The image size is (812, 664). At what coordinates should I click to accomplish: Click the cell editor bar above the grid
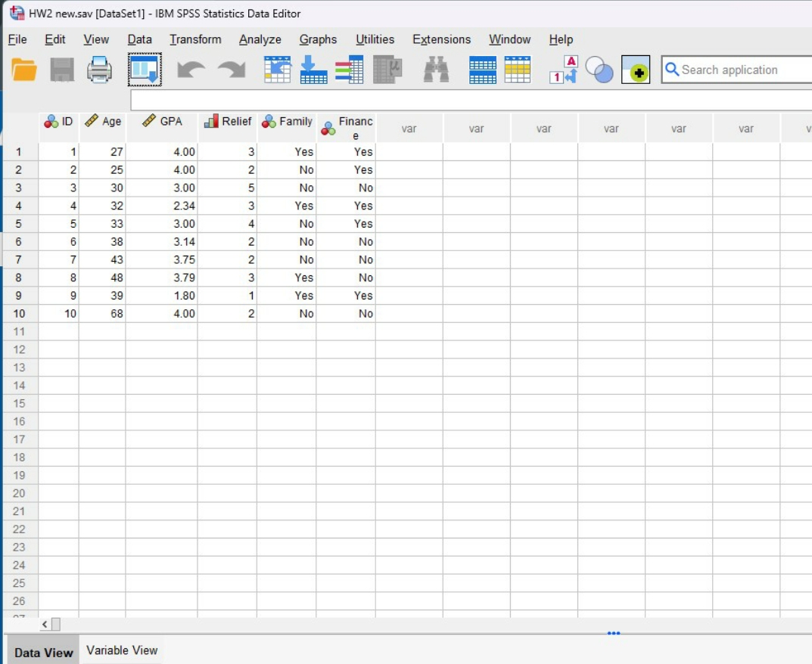(x=470, y=100)
